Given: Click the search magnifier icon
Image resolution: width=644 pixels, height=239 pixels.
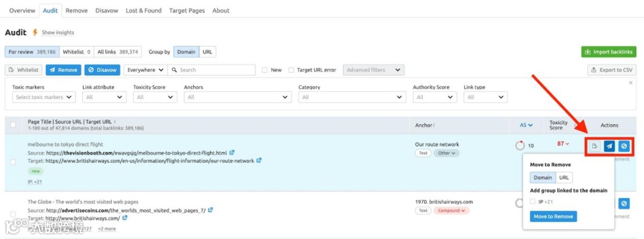Looking at the screenshot, I should point(174,70).
